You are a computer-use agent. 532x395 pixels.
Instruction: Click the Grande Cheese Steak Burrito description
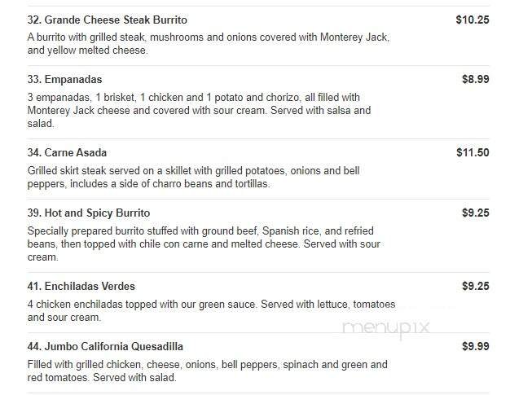coord(208,44)
